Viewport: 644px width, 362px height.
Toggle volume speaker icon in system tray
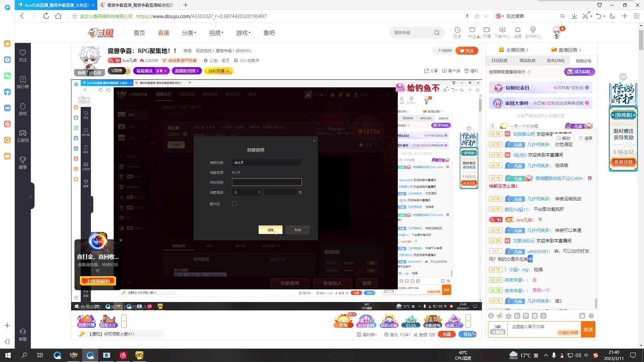click(x=578, y=355)
